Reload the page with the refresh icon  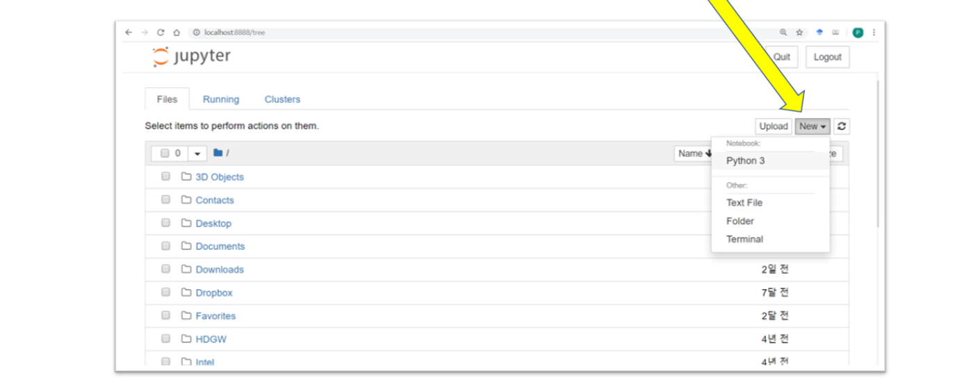point(161,32)
